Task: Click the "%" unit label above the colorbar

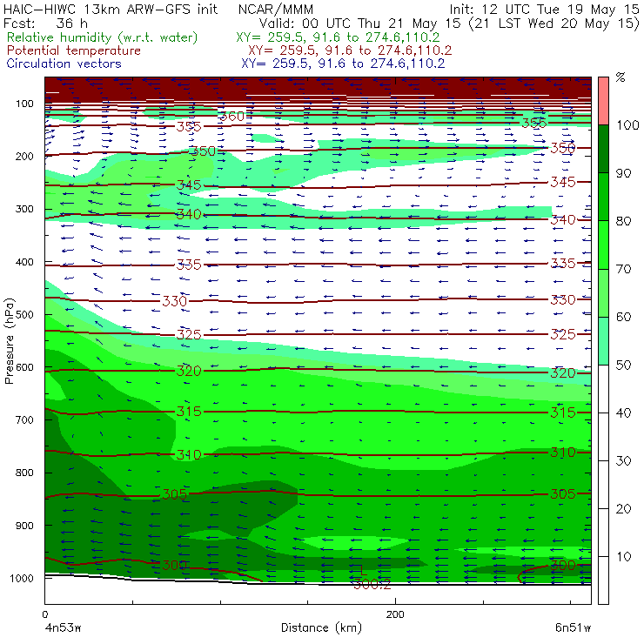Action: [621, 77]
